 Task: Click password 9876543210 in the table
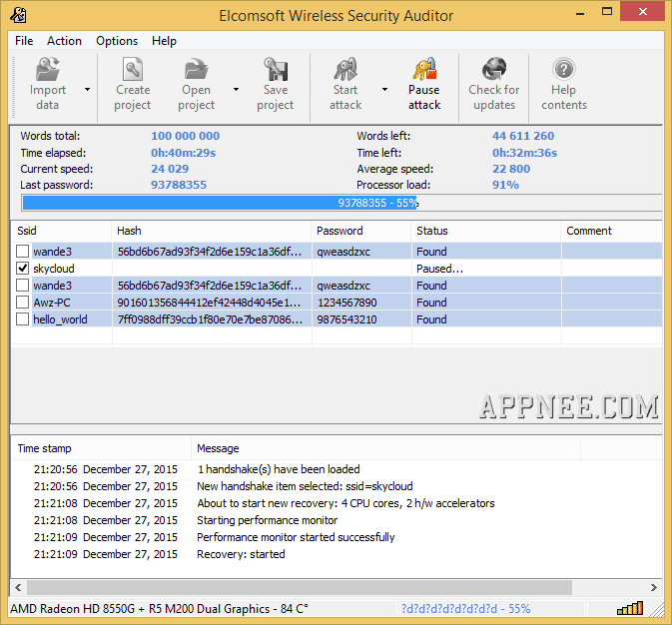(x=346, y=319)
